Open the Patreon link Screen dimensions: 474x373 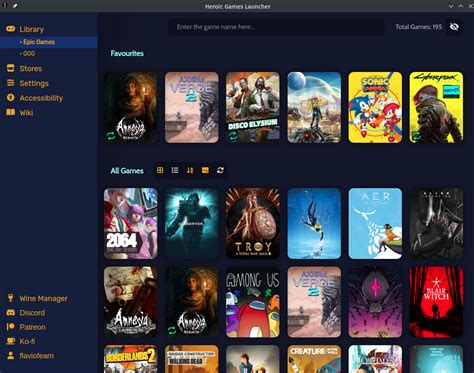coord(32,327)
